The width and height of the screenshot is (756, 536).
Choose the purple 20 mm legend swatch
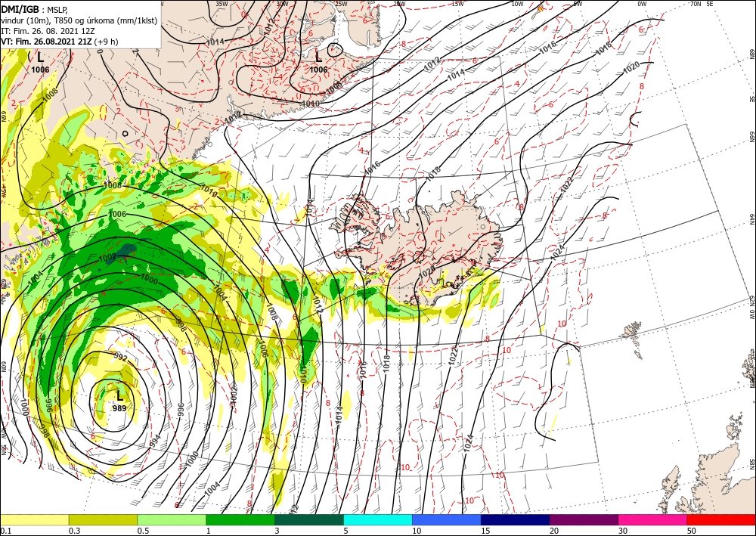[x=584, y=519]
